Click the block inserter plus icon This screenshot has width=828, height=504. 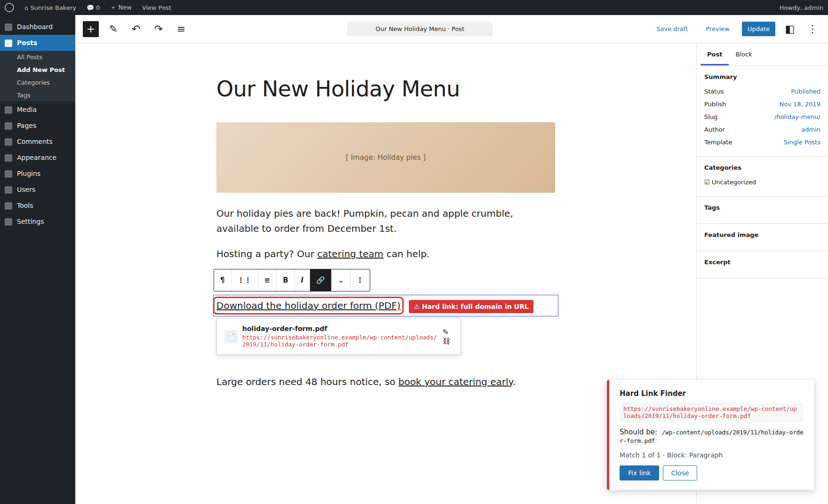point(91,29)
